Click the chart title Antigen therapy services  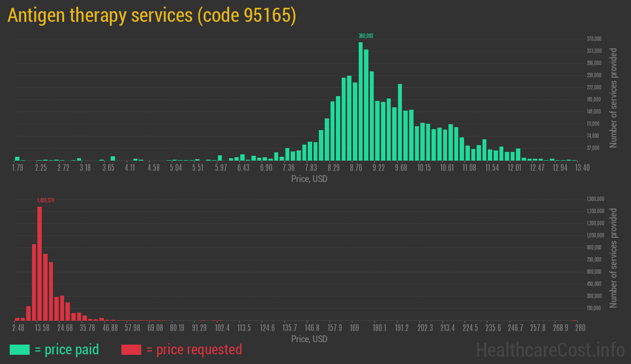tap(151, 16)
